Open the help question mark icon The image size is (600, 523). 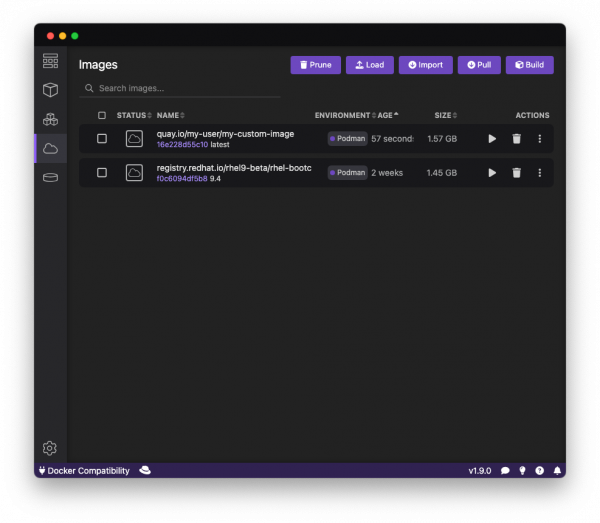pyautogui.click(x=540, y=471)
